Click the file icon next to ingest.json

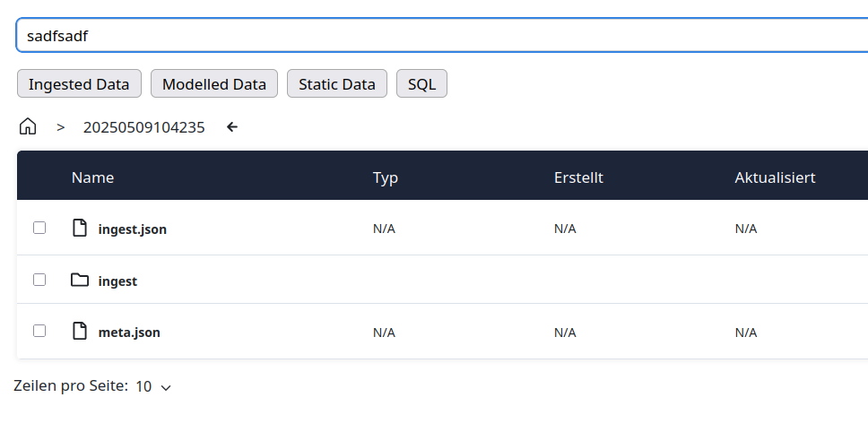tap(80, 228)
